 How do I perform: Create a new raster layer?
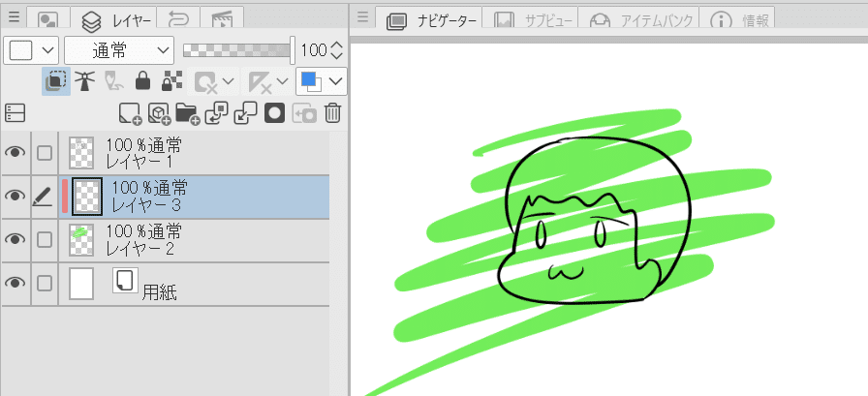(131, 113)
